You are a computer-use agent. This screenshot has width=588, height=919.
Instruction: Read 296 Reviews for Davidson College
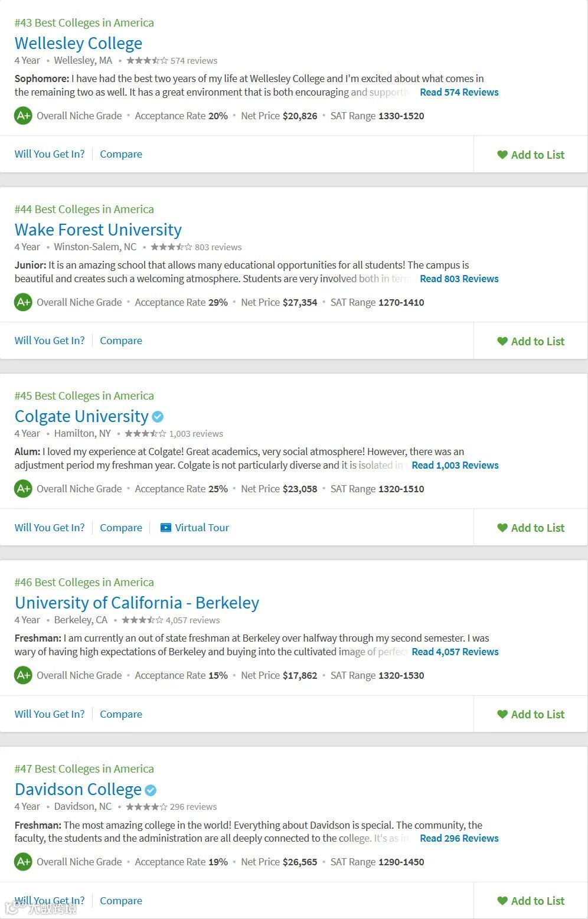(x=459, y=838)
